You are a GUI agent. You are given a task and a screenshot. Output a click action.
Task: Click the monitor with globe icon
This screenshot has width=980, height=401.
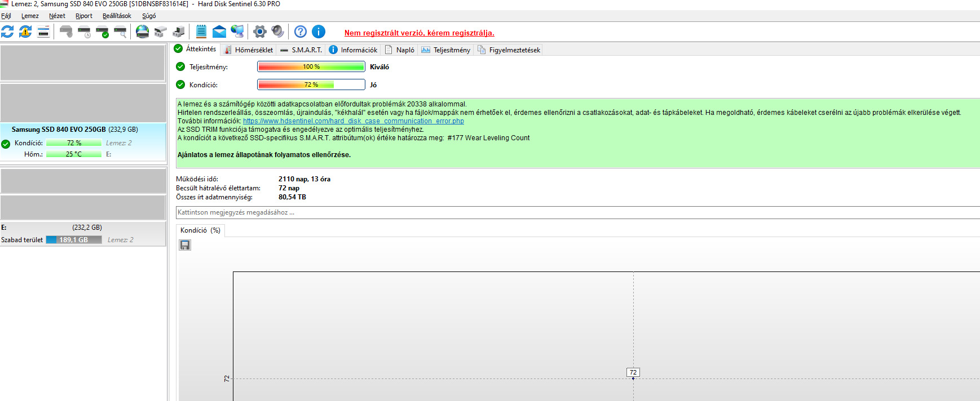237,32
